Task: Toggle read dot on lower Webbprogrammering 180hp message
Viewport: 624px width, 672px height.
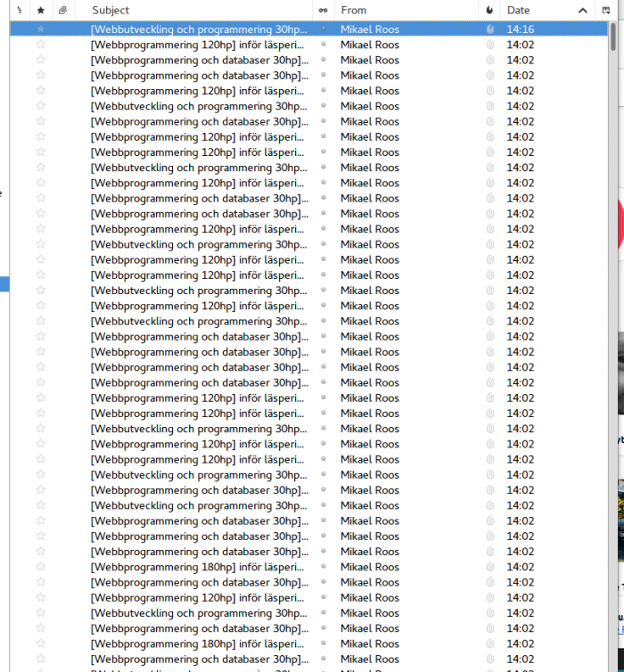Action: coord(324,643)
